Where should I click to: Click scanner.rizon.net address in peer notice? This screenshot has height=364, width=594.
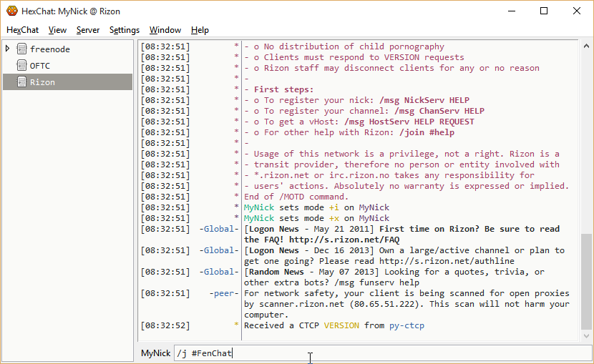[x=301, y=304]
